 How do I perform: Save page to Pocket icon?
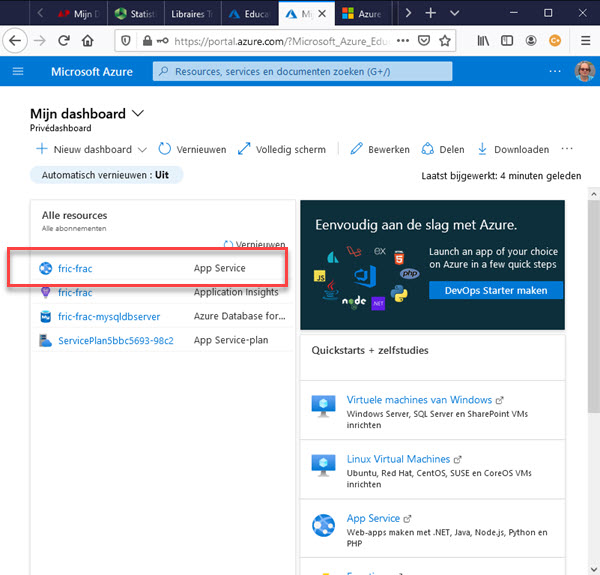click(424, 41)
